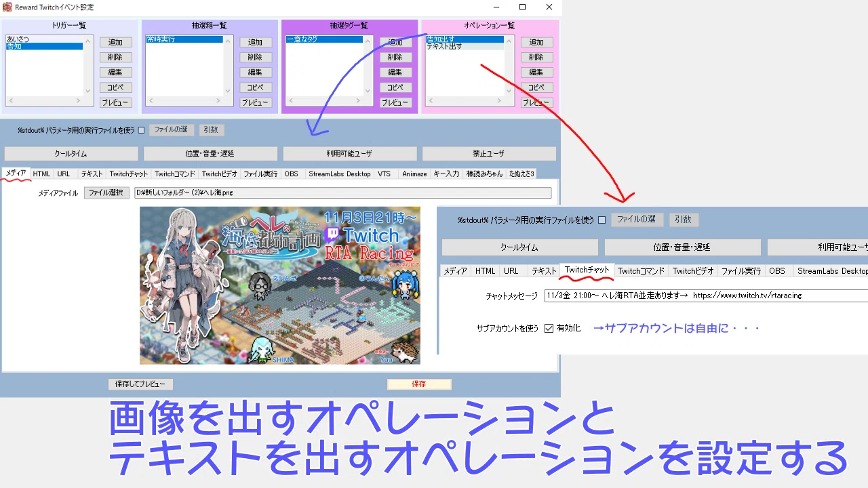
Task: Open 禁止ユーザ settings
Action: (489, 154)
